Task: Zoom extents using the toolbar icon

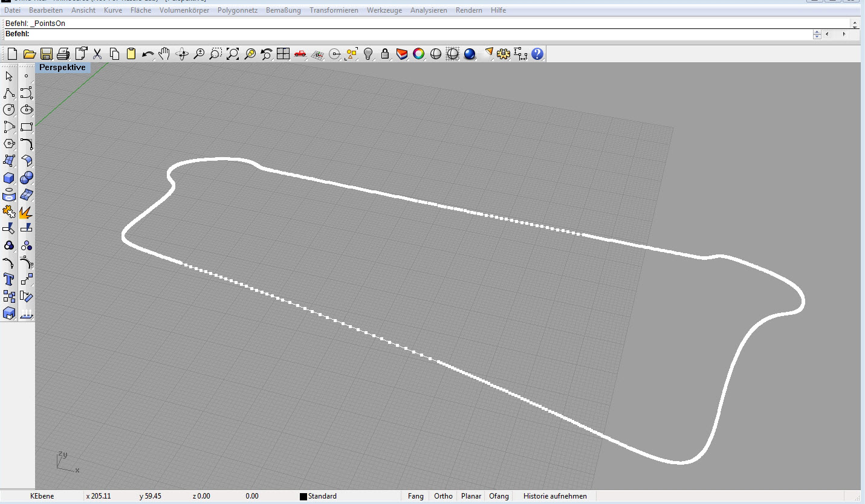Action: [233, 54]
